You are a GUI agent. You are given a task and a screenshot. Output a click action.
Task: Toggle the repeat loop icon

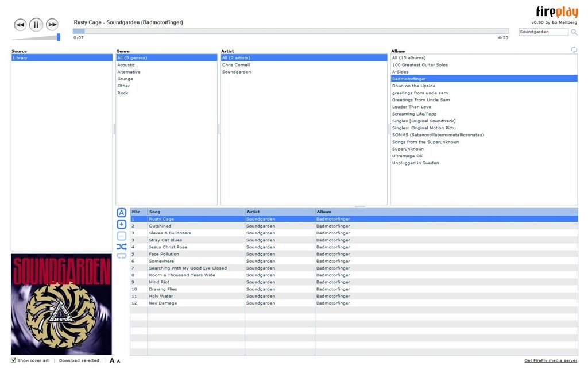click(122, 256)
